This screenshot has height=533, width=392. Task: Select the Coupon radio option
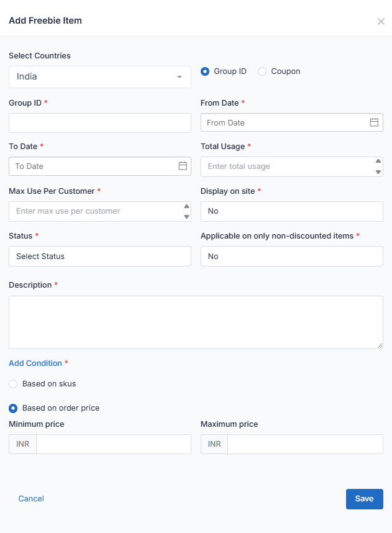[262, 71]
